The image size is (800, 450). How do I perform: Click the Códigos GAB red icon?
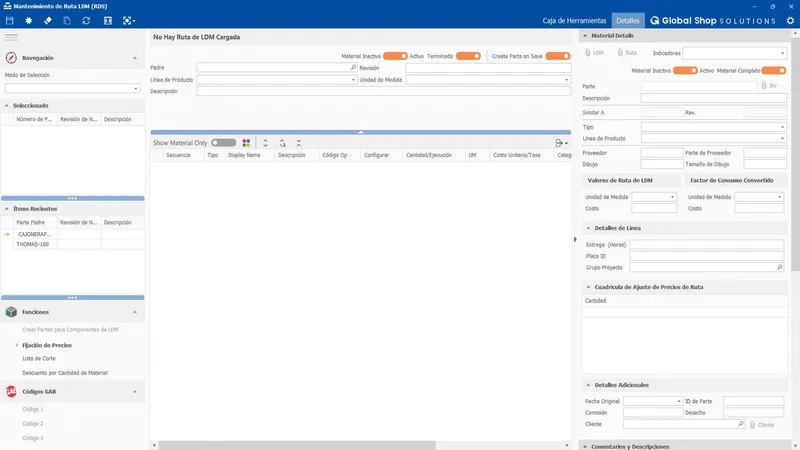(11, 391)
